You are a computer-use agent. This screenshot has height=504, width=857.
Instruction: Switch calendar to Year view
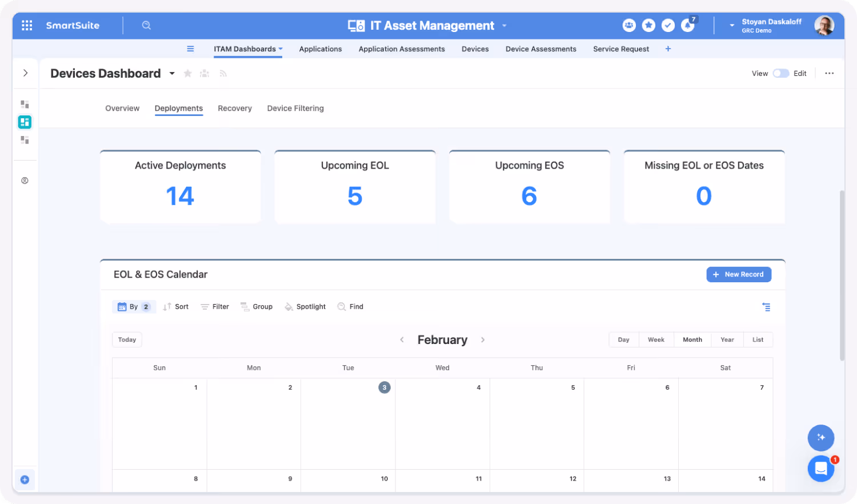pyautogui.click(x=727, y=339)
